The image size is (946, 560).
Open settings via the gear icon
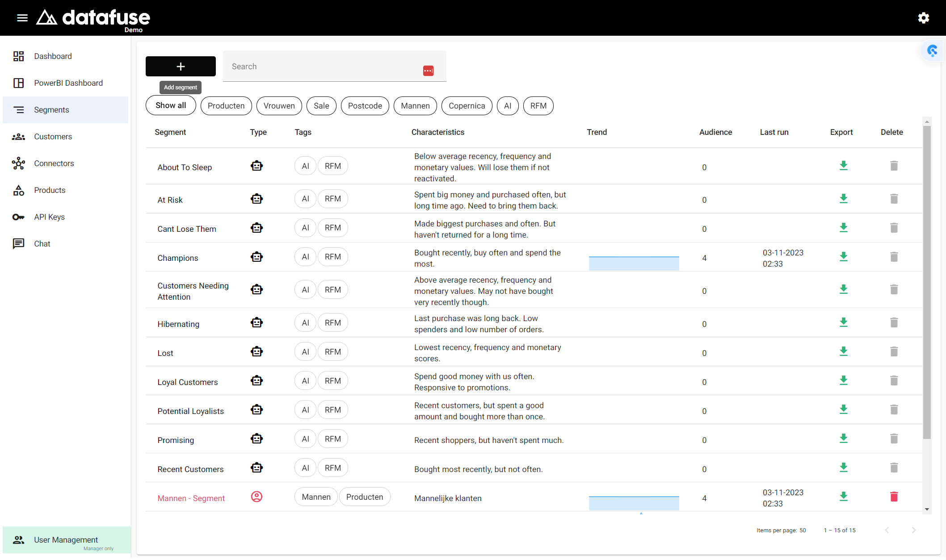coord(924,18)
